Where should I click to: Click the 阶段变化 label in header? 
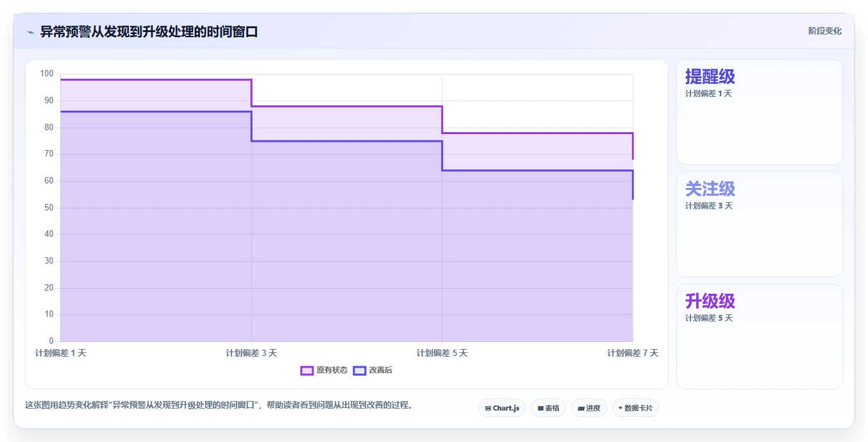(x=824, y=31)
